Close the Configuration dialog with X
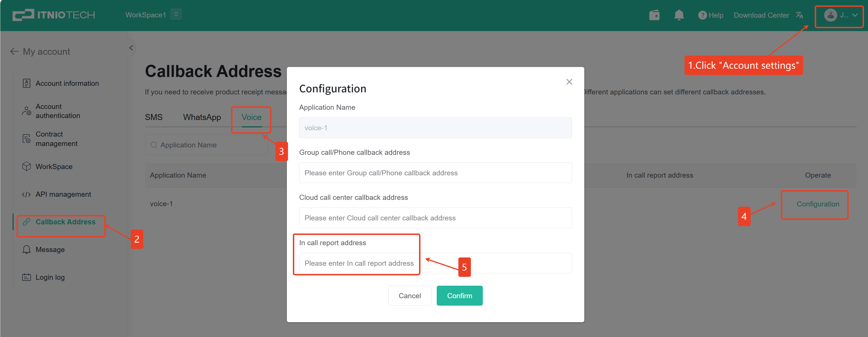The height and width of the screenshot is (337, 868). (569, 82)
